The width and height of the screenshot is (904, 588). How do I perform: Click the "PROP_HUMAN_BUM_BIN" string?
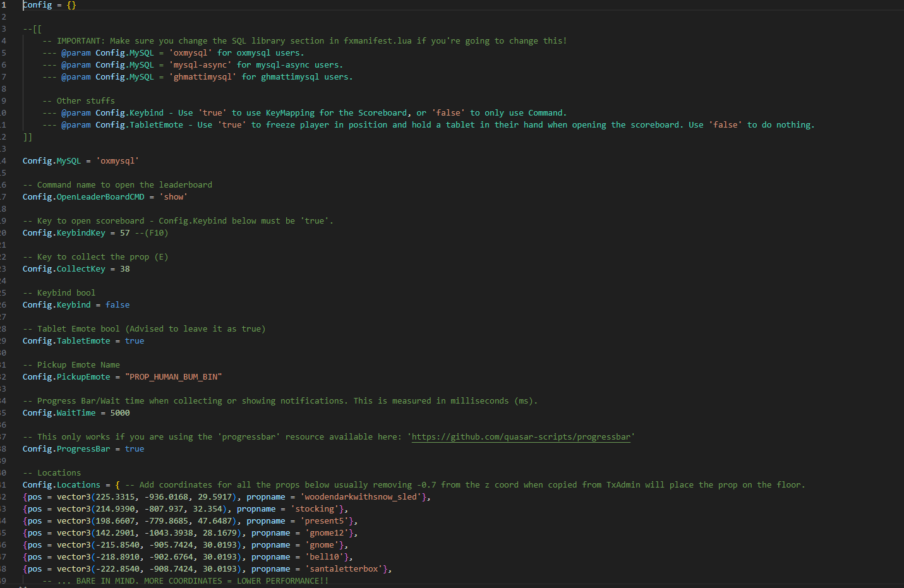tap(173, 377)
